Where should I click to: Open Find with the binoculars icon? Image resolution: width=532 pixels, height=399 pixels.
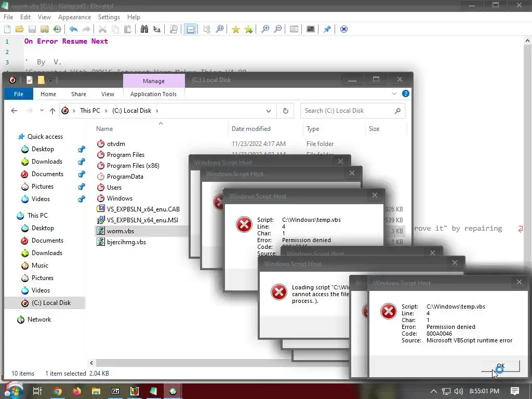tap(144, 29)
